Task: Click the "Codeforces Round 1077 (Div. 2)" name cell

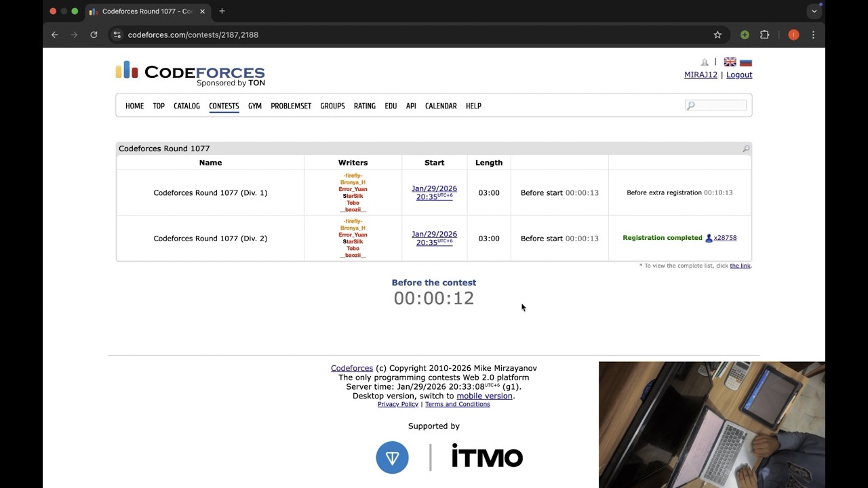Action: click(210, 238)
